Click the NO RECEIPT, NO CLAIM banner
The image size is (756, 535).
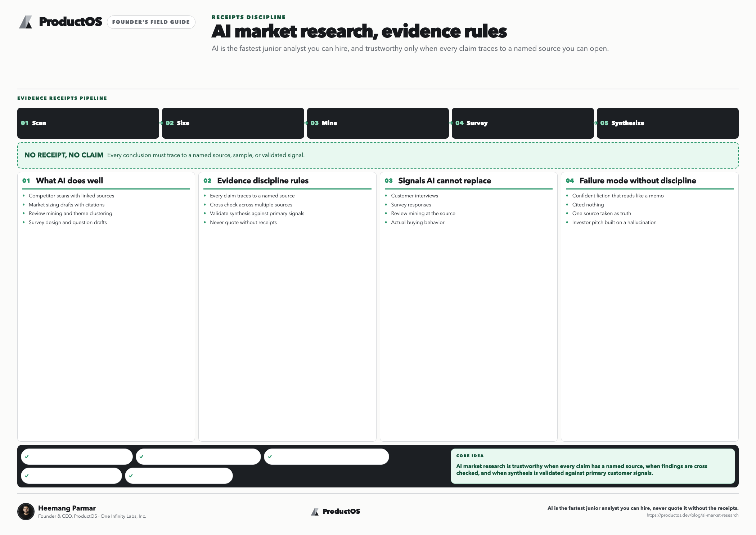point(378,155)
